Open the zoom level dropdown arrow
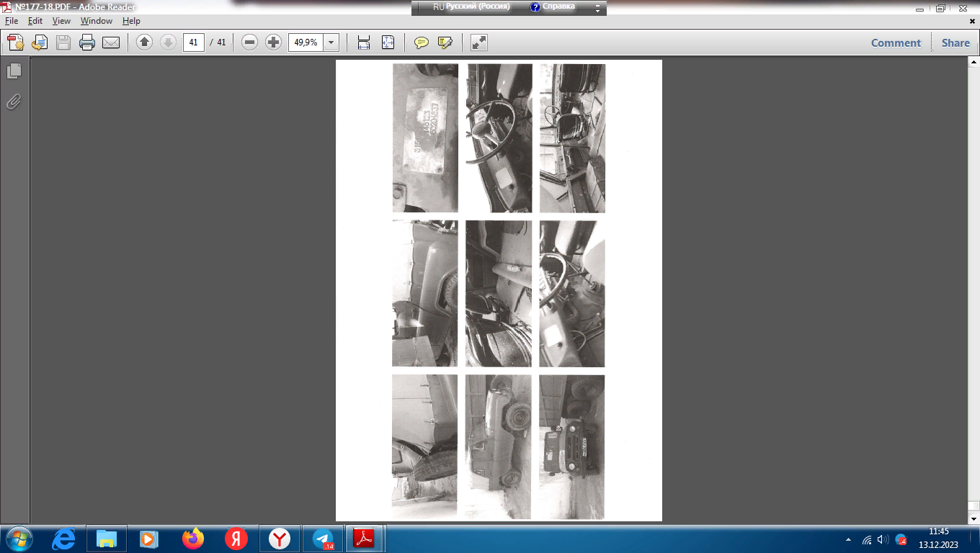Image resolution: width=980 pixels, height=553 pixels. click(331, 42)
